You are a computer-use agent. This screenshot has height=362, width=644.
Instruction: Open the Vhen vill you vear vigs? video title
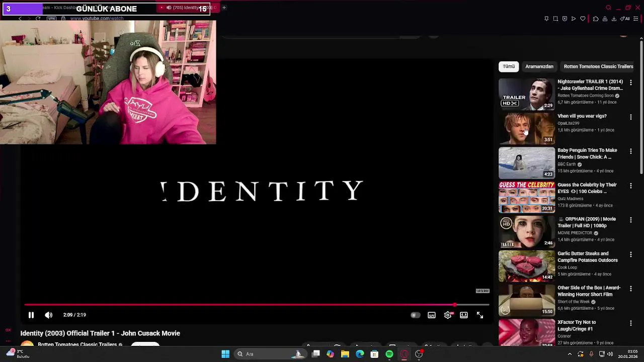pos(582,116)
